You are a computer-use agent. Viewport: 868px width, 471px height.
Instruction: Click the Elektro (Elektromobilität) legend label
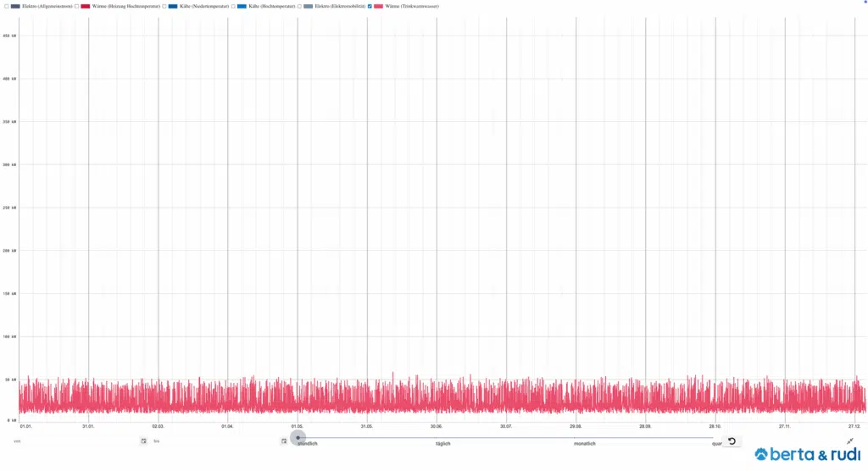pyautogui.click(x=340, y=6)
